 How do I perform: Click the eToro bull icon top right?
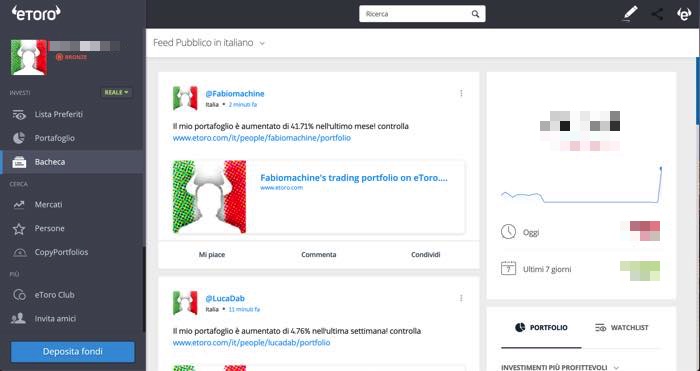coord(684,14)
